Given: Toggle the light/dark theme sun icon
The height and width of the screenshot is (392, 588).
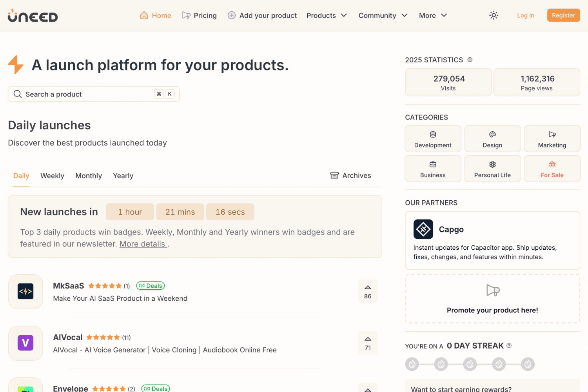Looking at the screenshot, I should pos(494,15).
